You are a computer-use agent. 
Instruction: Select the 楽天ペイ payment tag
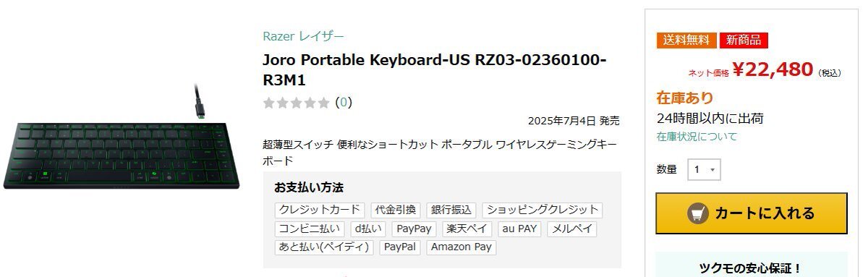point(467,229)
